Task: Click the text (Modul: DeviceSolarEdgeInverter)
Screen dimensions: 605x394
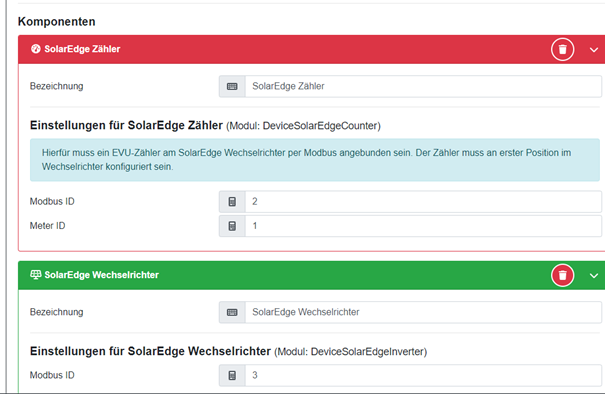Action: tap(351, 352)
